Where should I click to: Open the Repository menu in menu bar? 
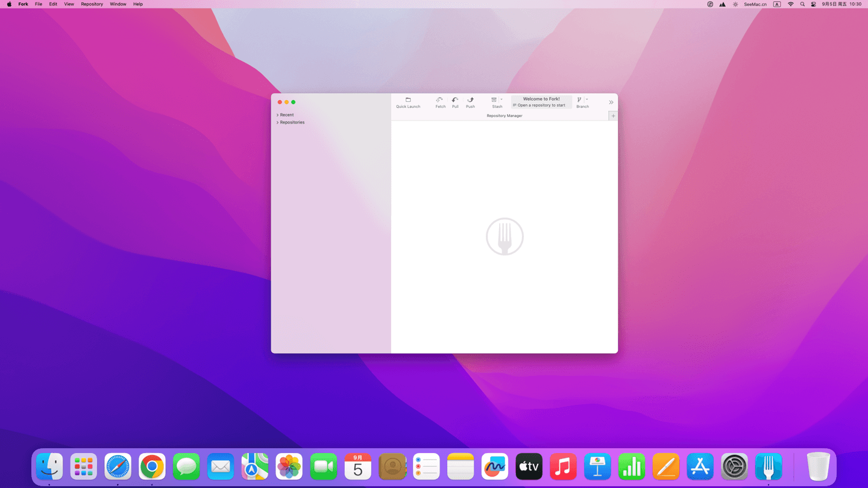tap(92, 4)
